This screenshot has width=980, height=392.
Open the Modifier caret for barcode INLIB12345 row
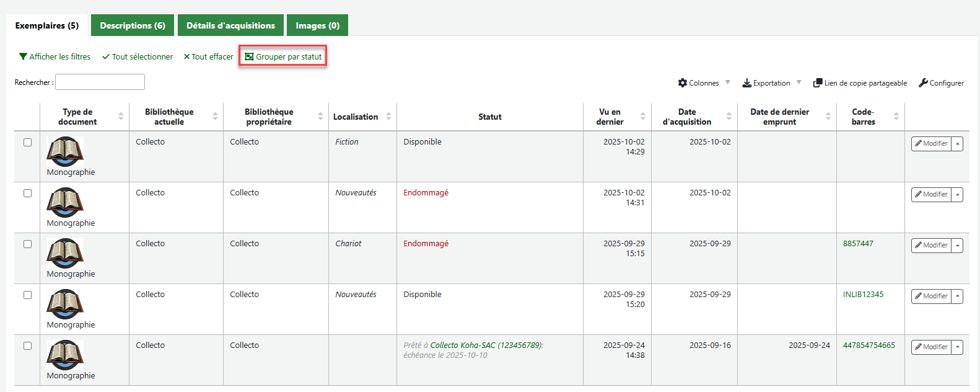[x=958, y=296]
